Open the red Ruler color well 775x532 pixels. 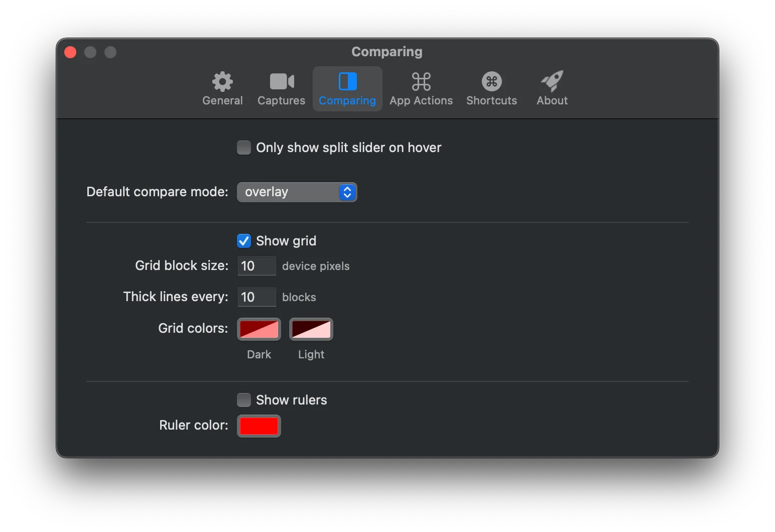coord(259,426)
